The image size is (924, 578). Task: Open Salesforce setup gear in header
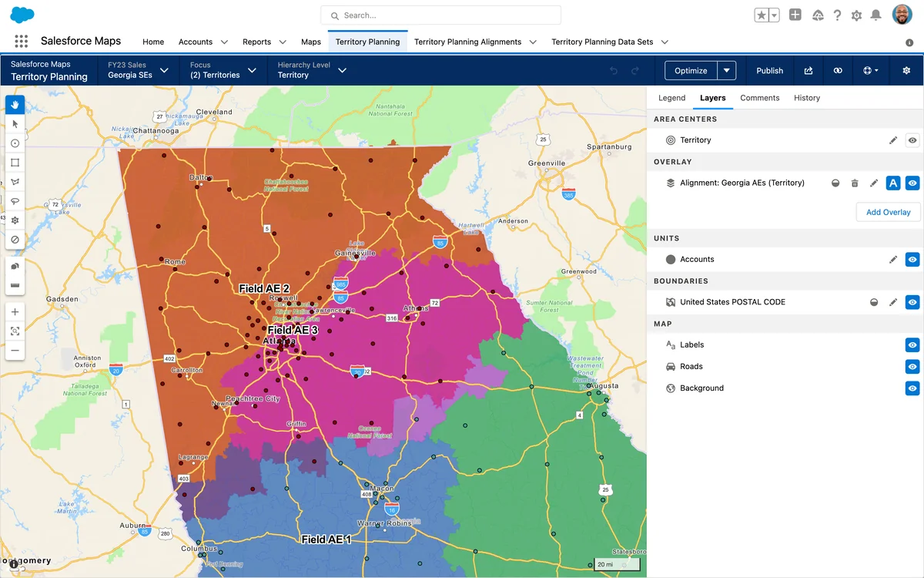[x=856, y=15]
